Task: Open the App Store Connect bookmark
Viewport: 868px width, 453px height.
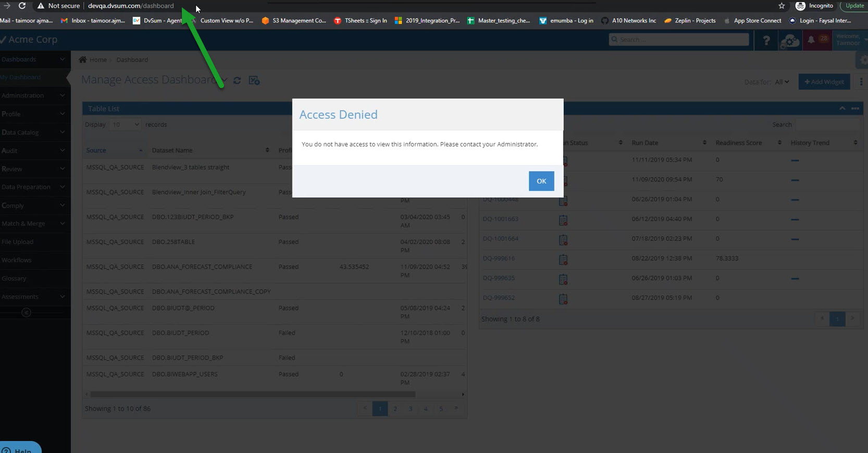Action: [752, 20]
